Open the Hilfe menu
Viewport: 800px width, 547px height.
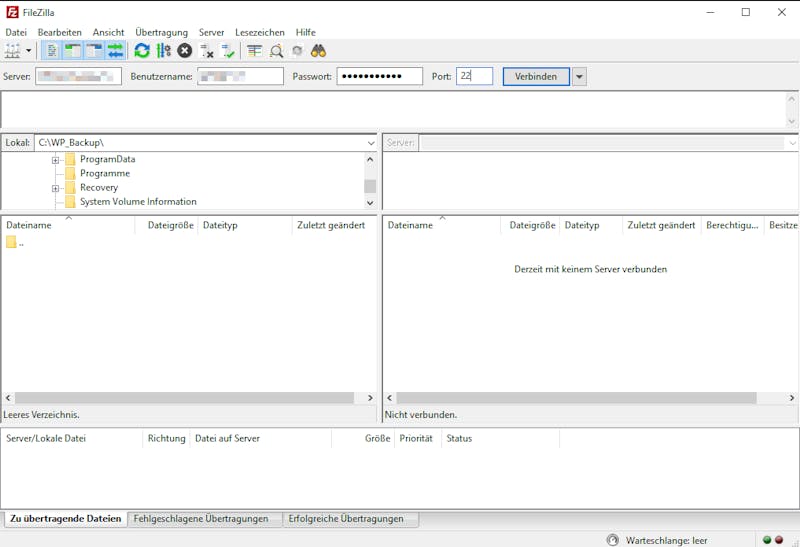point(306,32)
